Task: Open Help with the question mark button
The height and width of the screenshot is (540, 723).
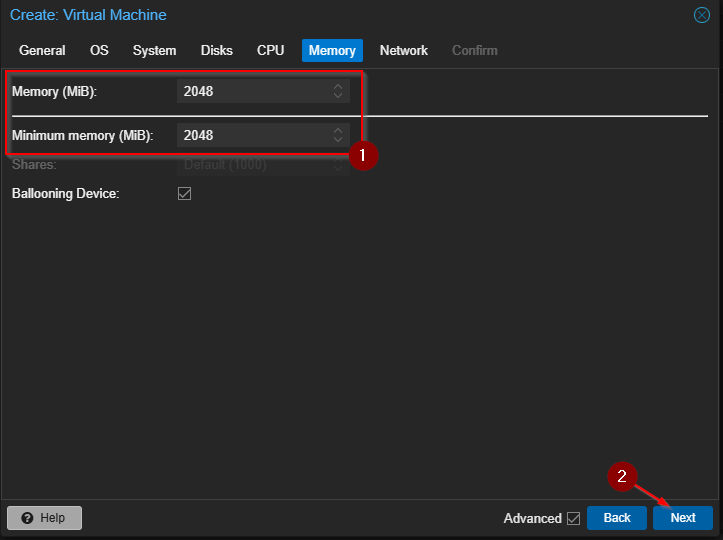Action: coord(44,518)
